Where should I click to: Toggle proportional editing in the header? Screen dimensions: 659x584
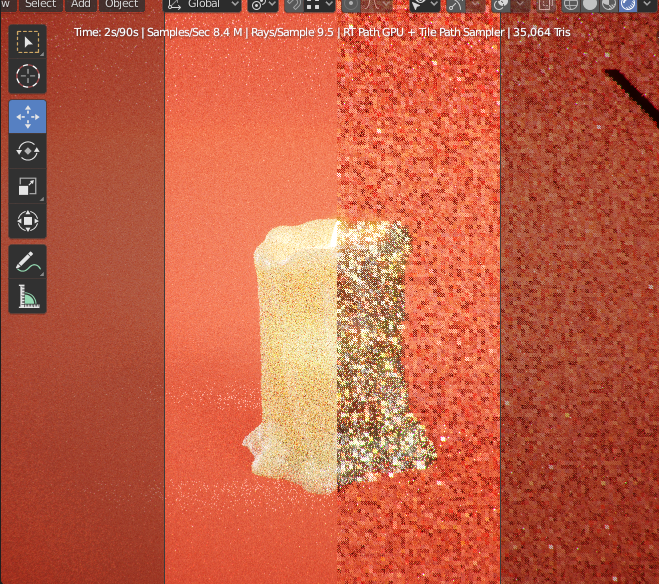[352, 4]
